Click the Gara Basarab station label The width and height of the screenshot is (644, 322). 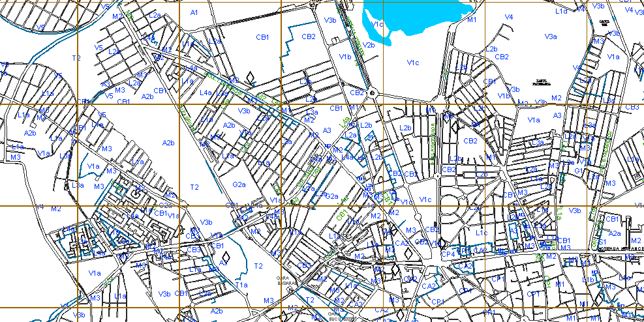click(284, 279)
